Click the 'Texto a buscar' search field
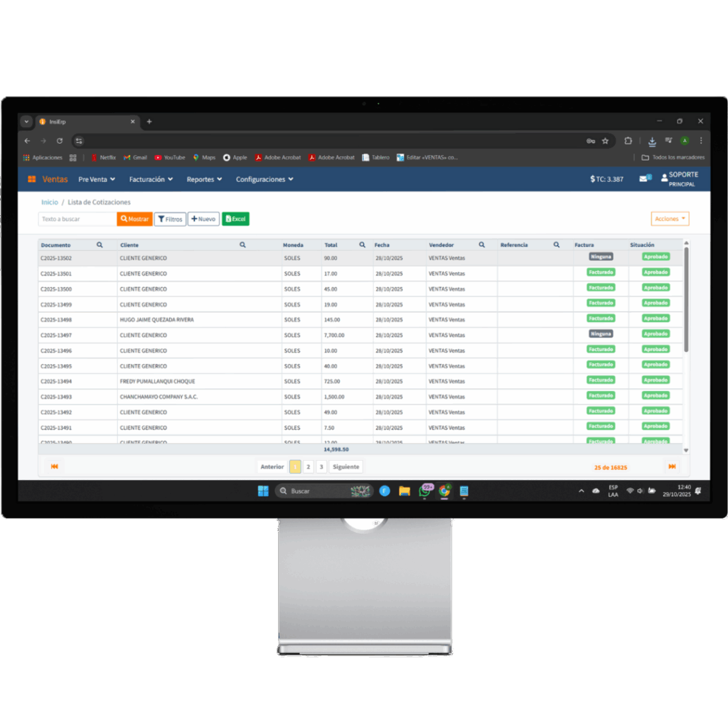The height and width of the screenshot is (728, 728). pos(77,219)
